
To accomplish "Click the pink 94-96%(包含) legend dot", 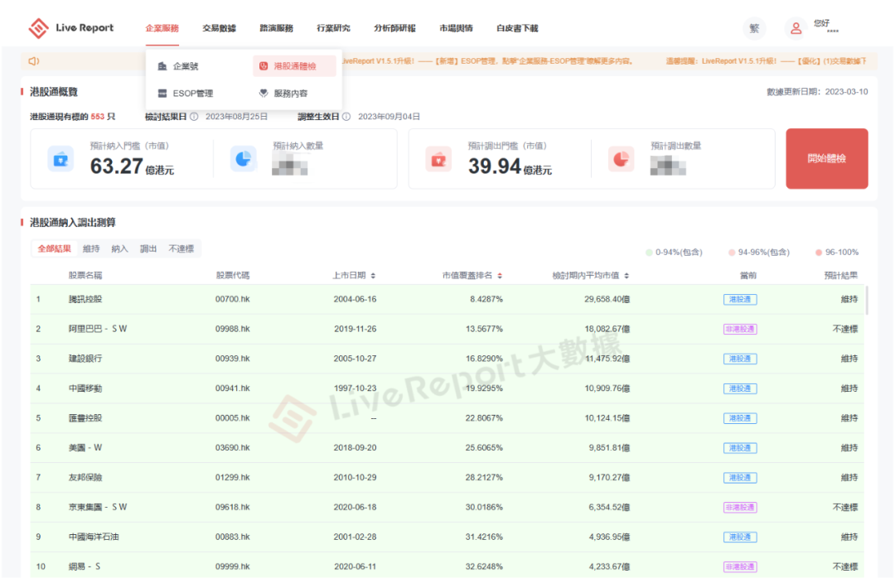I will (731, 252).
